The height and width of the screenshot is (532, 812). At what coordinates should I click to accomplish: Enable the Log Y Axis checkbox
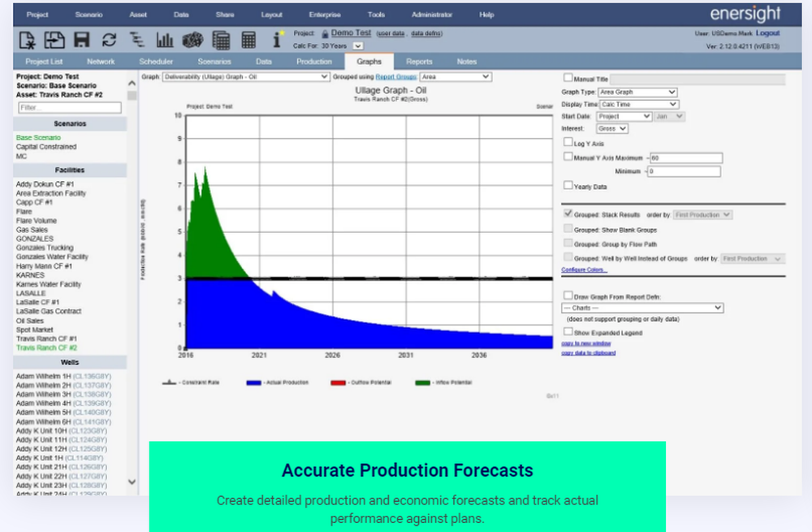point(568,142)
